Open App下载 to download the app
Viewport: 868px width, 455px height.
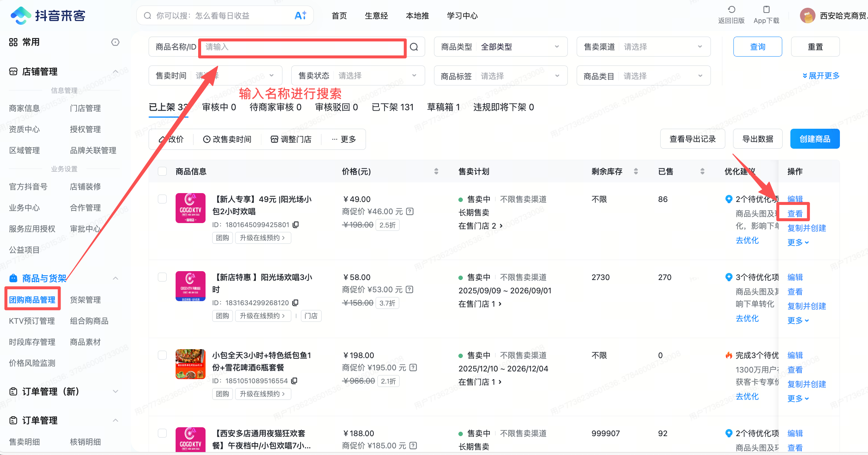[766, 15]
